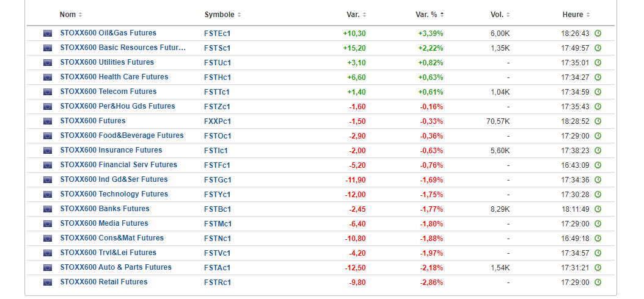
Task: Click the green clock icon for STOXX600 Futures
Action: [598, 121]
